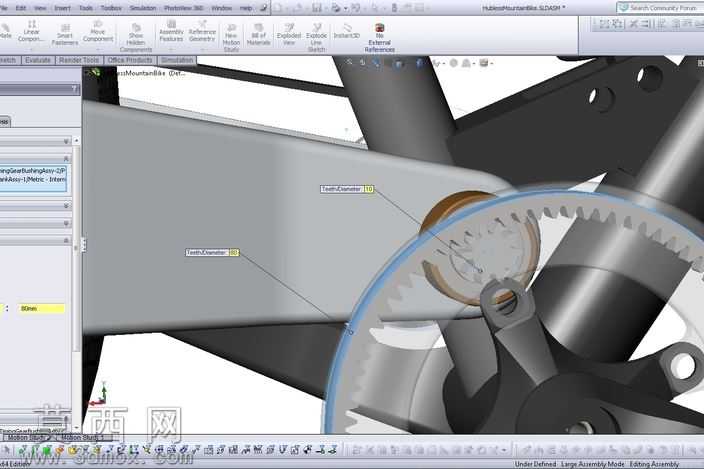Open the Edit menu
The height and width of the screenshot is (469, 704).
point(21,8)
